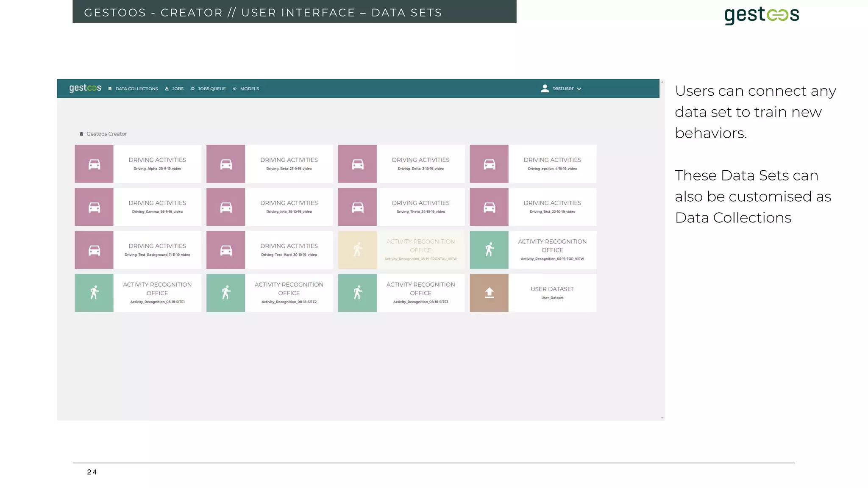Select the USER DATASET card label
Viewport: 868px width, 488px height.
coord(552,289)
